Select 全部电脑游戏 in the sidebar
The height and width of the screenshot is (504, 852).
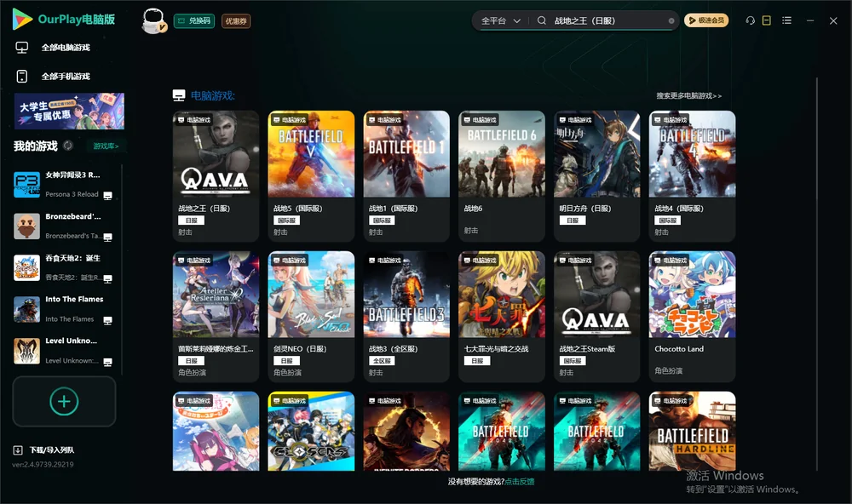click(x=66, y=48)
